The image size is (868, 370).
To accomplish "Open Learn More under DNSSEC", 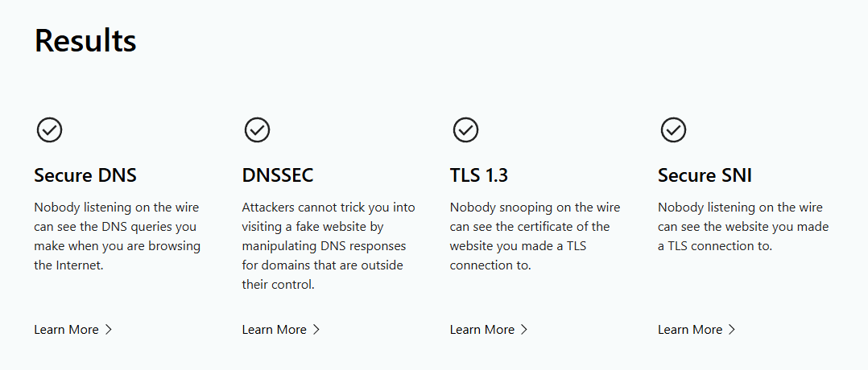I will (x=274, y=329).
